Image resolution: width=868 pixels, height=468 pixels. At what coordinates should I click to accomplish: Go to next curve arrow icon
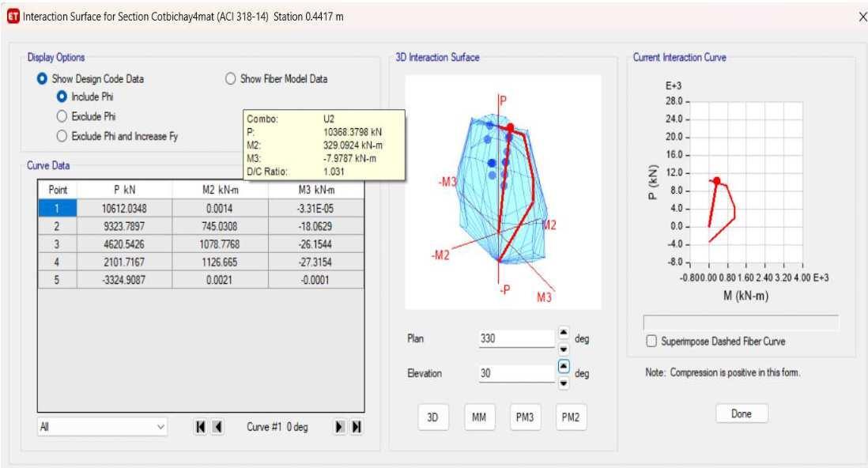(x=339, y=426)
